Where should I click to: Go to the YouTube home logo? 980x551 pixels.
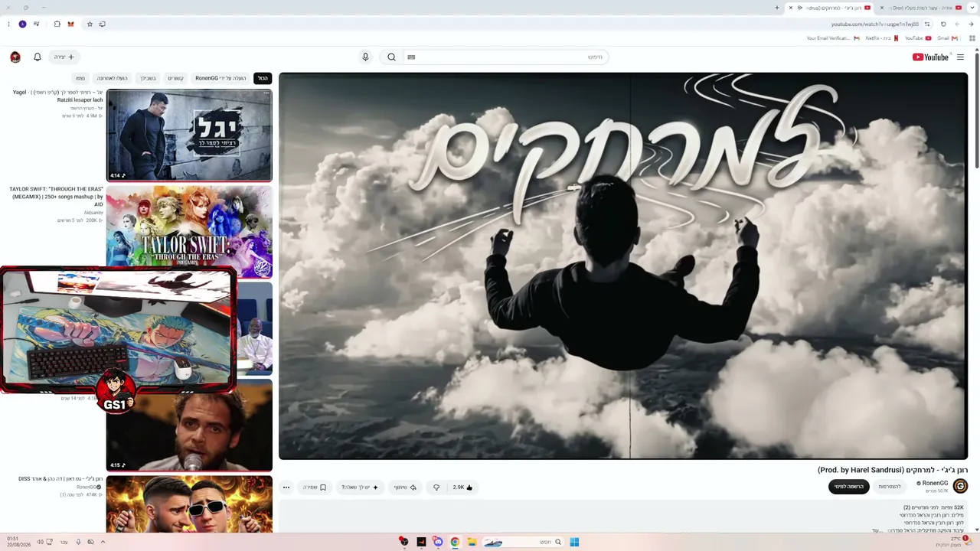pos(930,57)
